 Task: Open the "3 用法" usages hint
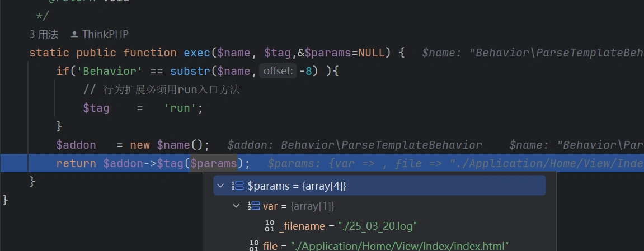(x=44, y=35)
